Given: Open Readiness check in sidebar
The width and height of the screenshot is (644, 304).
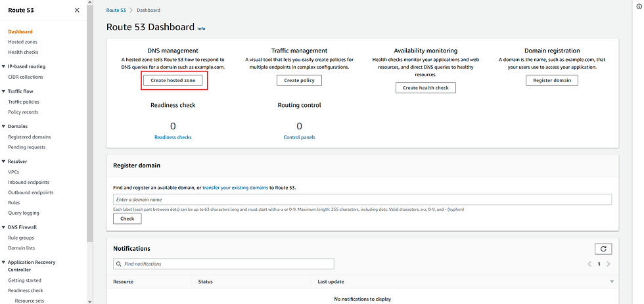Looking at the screenshot, I should pos(26,291).
